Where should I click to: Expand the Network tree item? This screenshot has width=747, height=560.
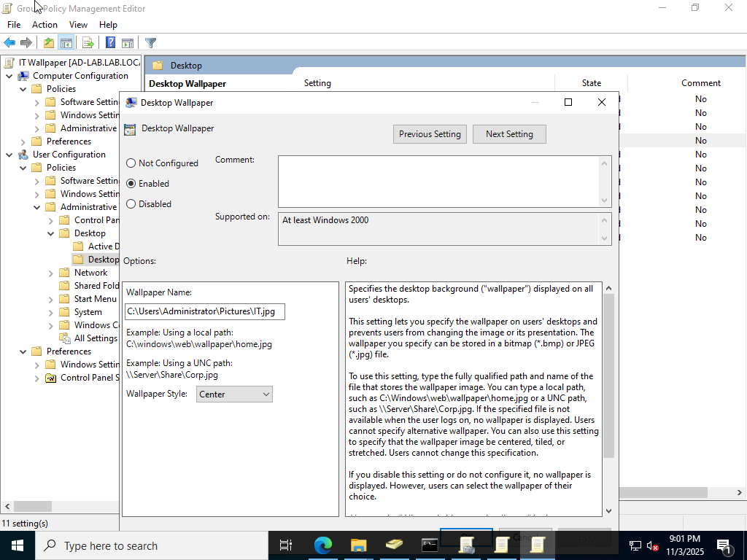(x=50, y=272)
